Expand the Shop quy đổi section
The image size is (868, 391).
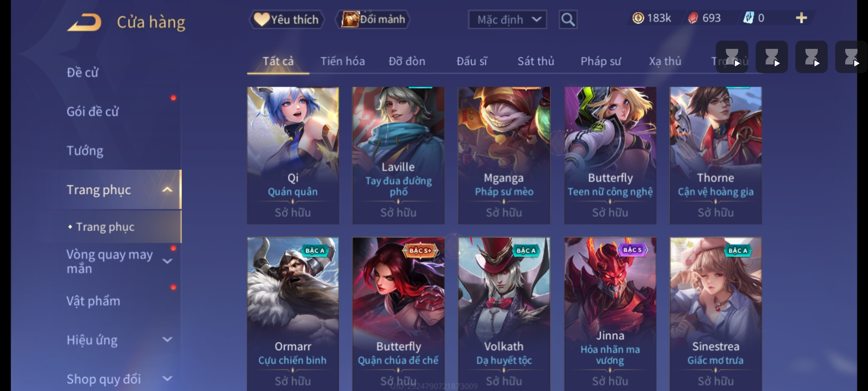coord(167,379)
